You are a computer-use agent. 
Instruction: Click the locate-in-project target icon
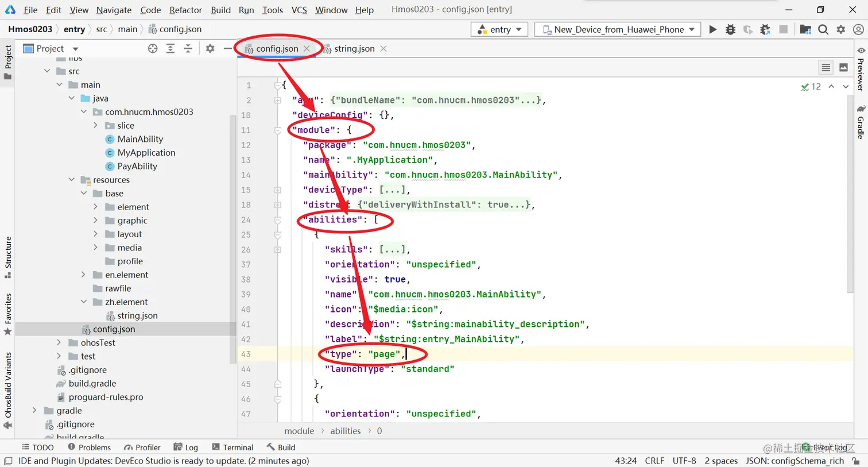point(153,49)
